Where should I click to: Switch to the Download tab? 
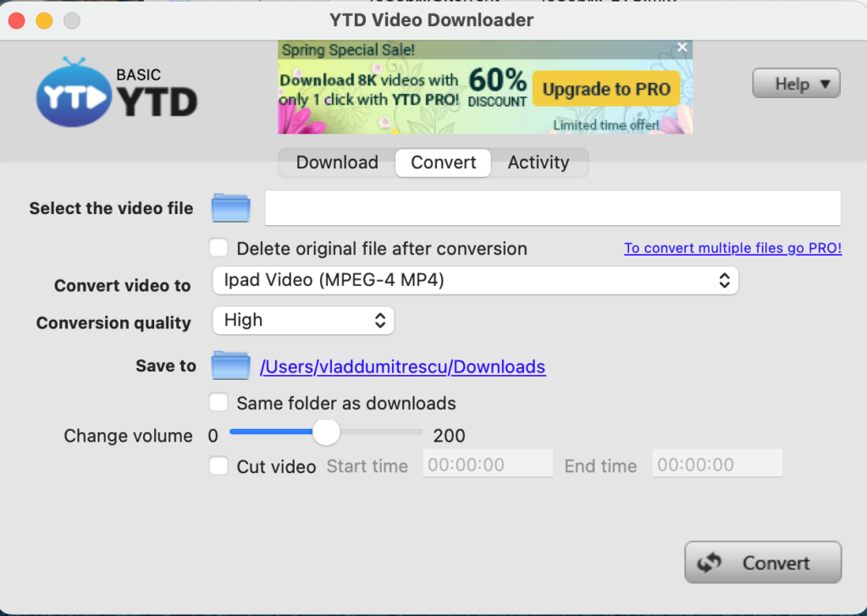[337, 162]
